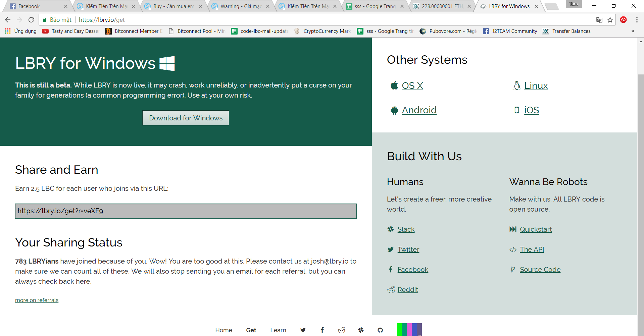Open the GitHub icon in the footer
Viewport: 644px width, 336px height.
380,330
